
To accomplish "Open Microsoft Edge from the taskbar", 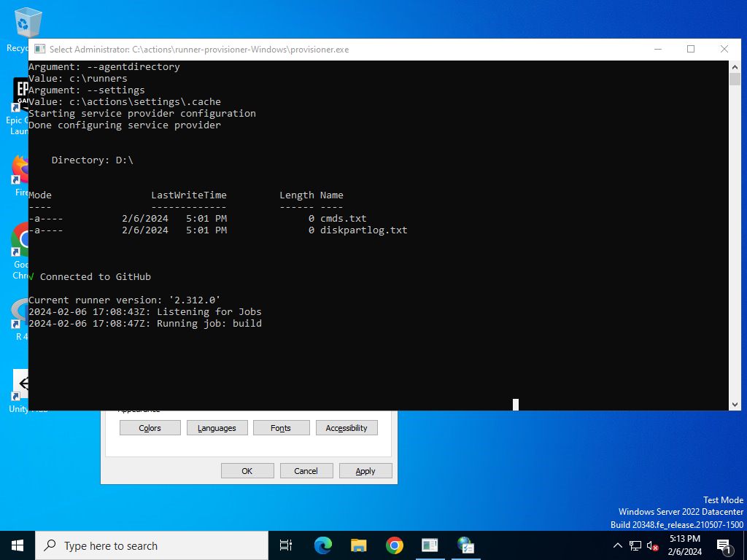I will click(323, 545).
